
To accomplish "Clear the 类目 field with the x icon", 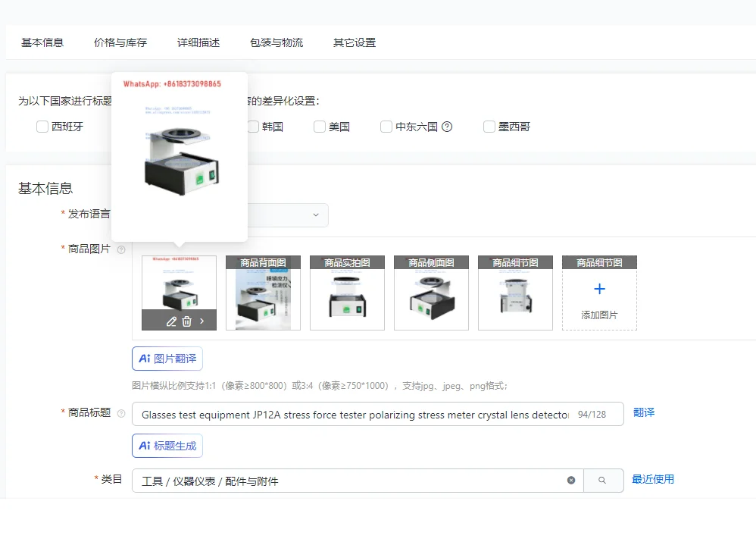I will click(x=571, y=481).
